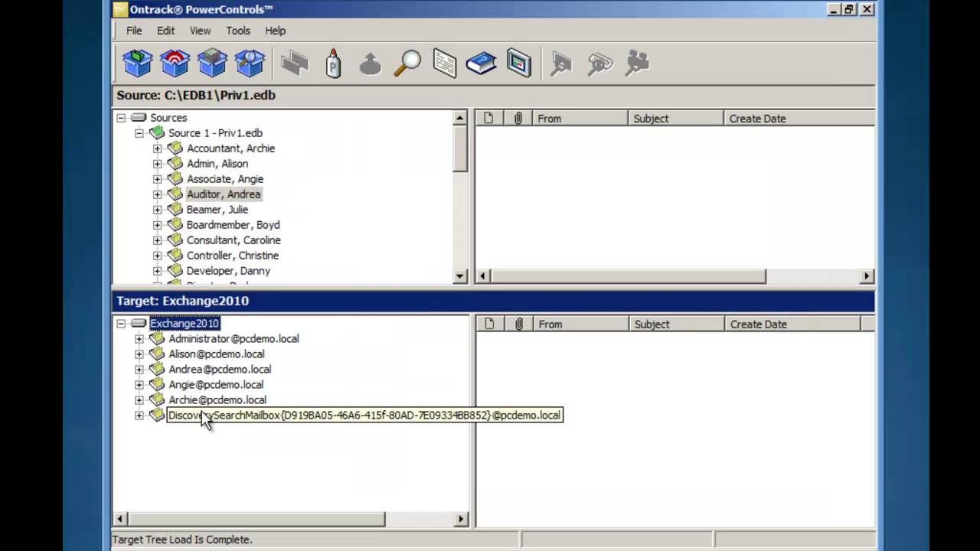980x551 pixels.
Task: Open the View menu
Action: [200, 31]
